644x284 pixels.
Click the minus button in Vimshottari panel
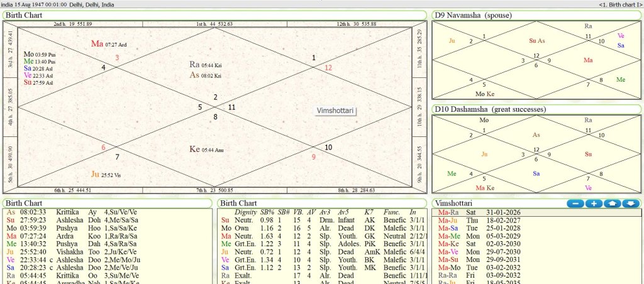pos(575,204)
